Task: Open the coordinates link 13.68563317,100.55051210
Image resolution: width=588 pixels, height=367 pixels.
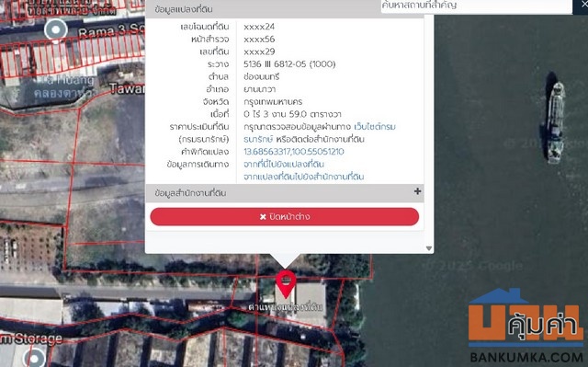Action: pos(294,152)
